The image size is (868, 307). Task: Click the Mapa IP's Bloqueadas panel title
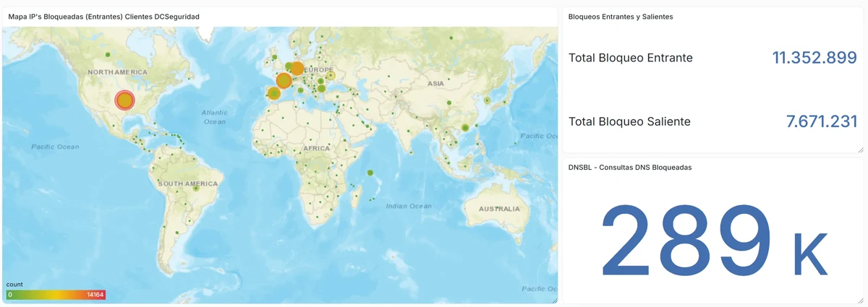click(x=104, y=16)
